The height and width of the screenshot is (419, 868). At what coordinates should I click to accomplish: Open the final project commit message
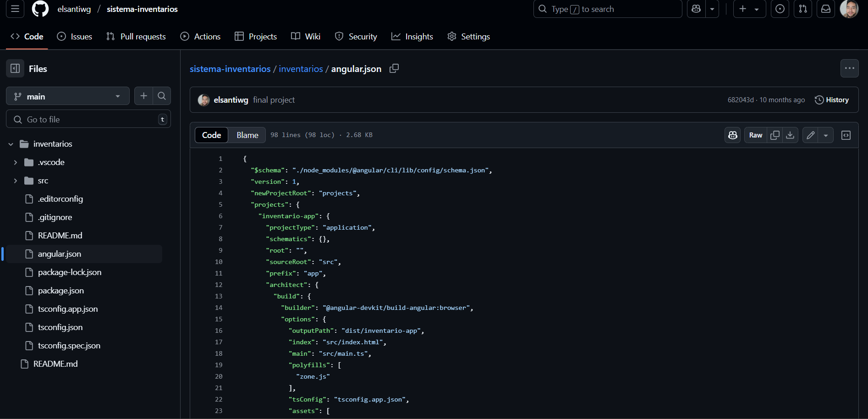point(274,100)
